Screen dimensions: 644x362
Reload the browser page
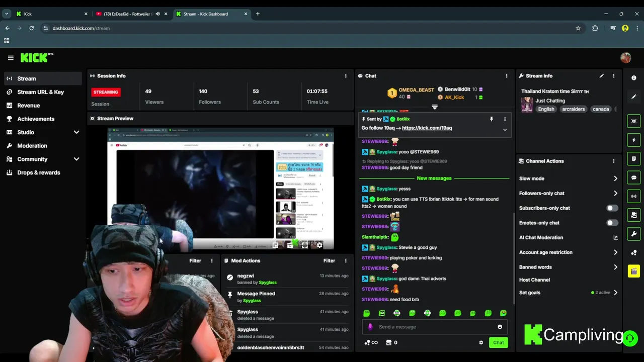pos(31,28)
